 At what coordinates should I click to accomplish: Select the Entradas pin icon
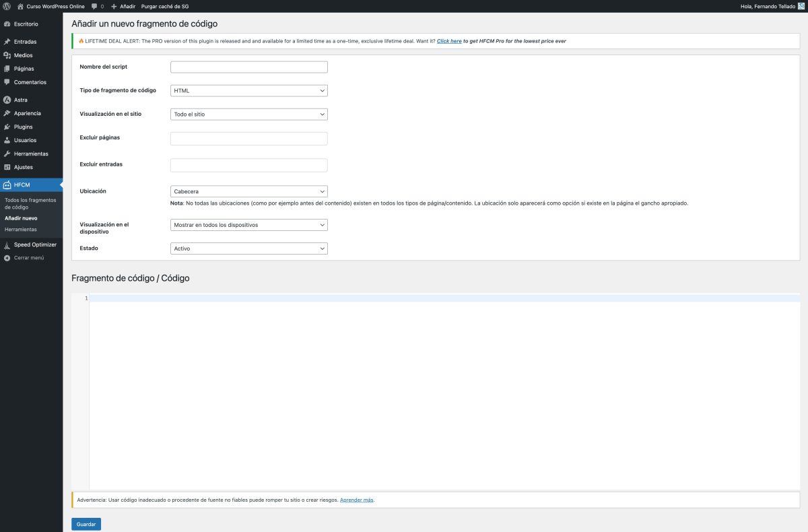(x=8, y=41)
